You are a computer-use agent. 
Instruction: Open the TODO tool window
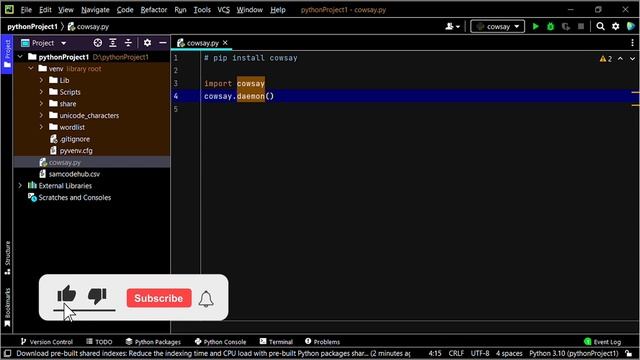point(99,342)
